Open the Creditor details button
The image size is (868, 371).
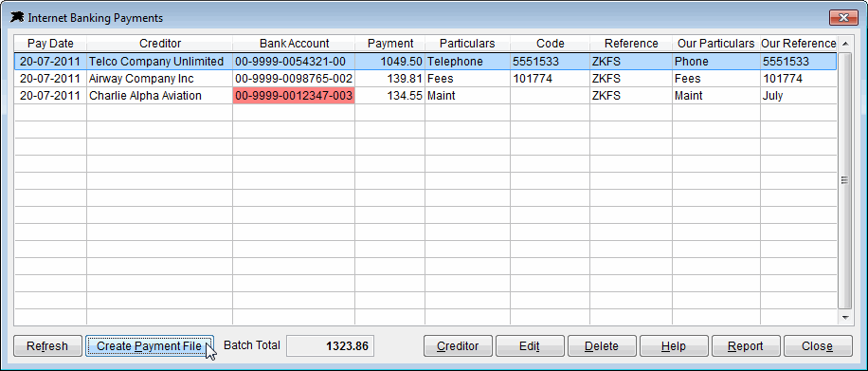(458, 346)
